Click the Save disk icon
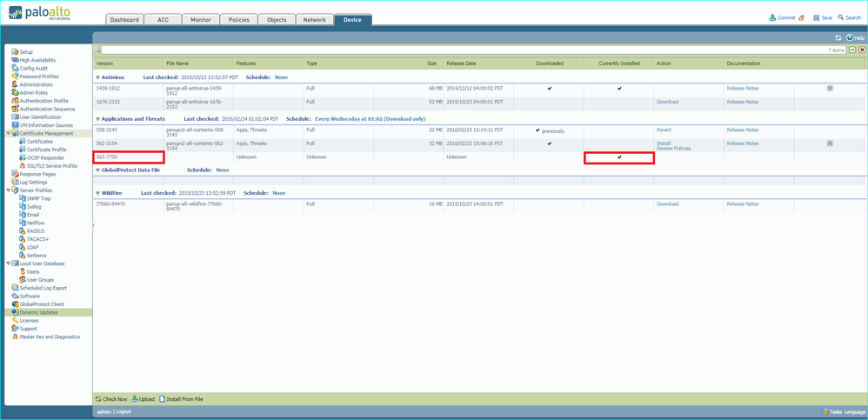This screenshot has width=868, height=420. point(816,17)
